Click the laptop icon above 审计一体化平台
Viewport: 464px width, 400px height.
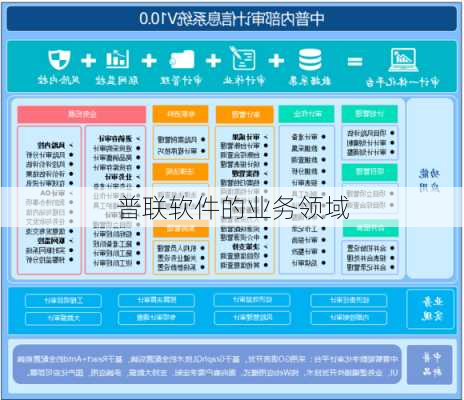(404, 60)
